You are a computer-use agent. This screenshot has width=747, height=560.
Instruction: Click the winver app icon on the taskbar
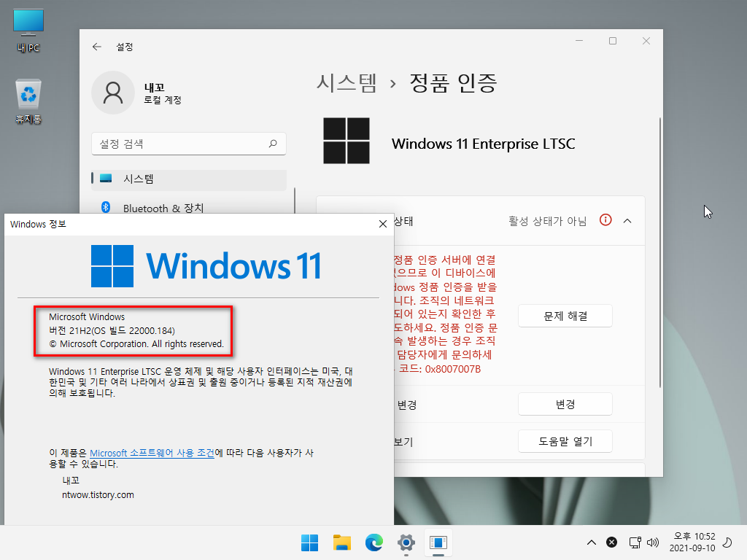click(x=438, y=542)
